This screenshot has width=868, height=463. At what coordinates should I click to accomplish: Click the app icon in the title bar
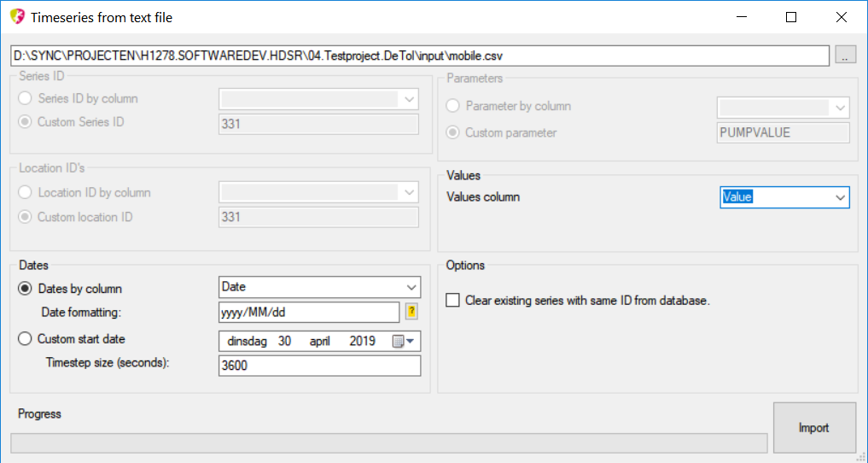click(17, 17)
